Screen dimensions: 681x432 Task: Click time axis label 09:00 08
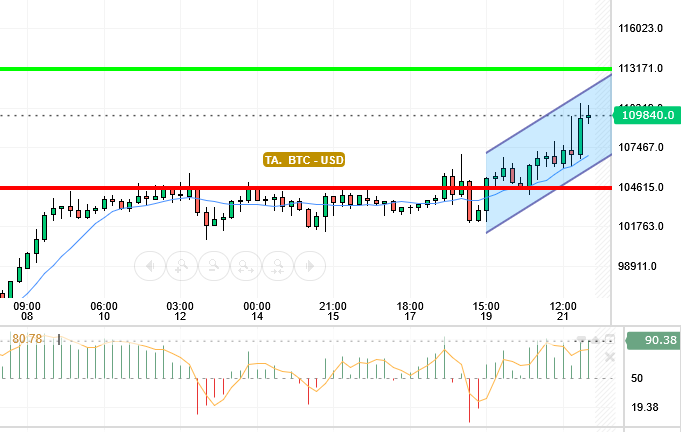point(27,311)
